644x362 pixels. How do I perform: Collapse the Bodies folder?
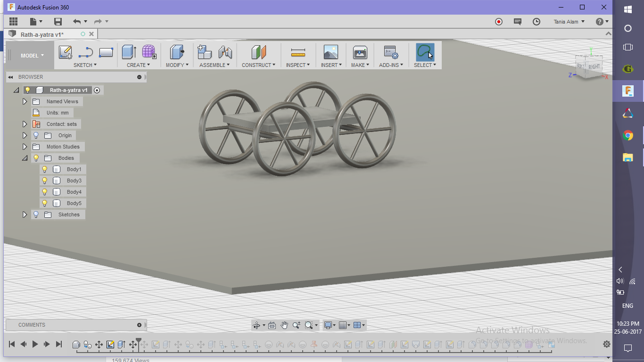(25, 158)
